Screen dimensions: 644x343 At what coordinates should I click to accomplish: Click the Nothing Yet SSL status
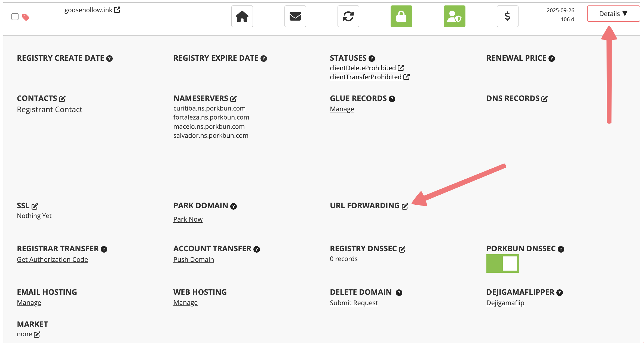(x=34, y=216)
